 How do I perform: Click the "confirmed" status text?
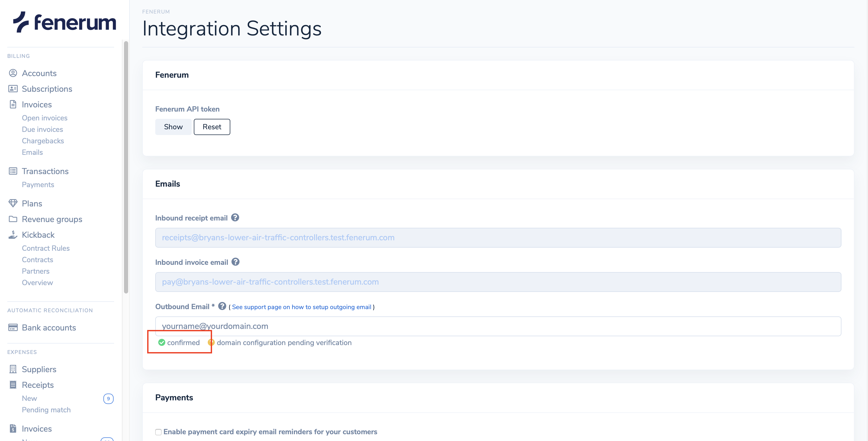[183, 342]
